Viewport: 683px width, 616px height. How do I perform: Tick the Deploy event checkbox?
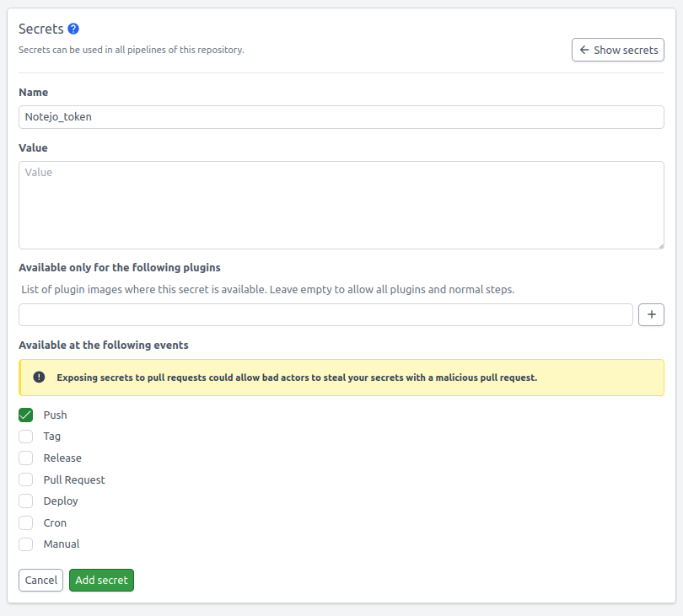(26, 501)
